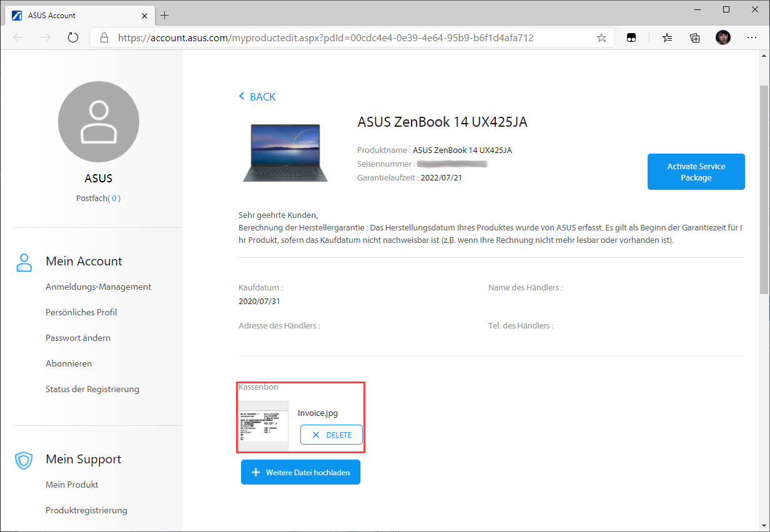
Task: View site security lock info
Action: click(104, 37)
